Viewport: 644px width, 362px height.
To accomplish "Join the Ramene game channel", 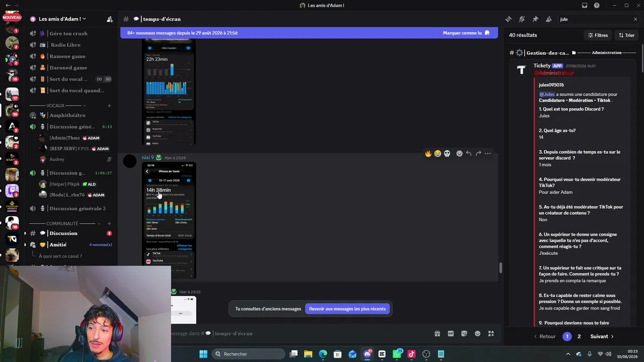I will click(x=70, y=56).
